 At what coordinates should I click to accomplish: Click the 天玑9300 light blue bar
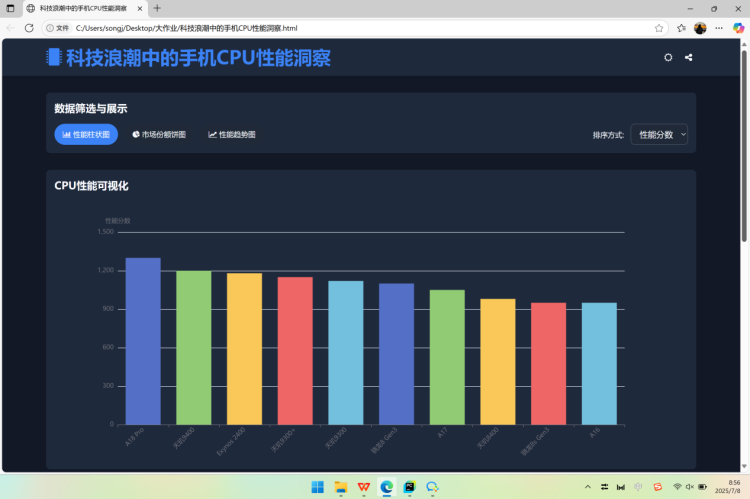(x=346, y=353)
